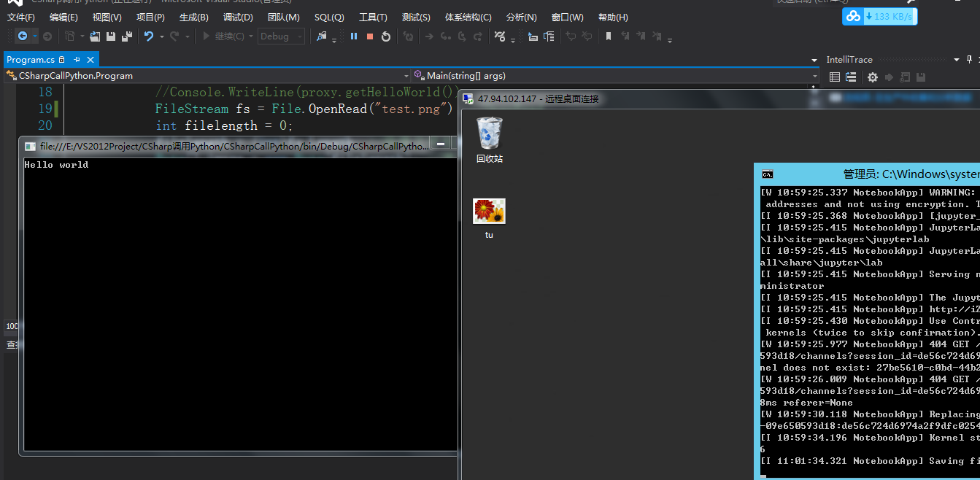Image resolution: width=980 pixels, height=480 pixels.
Task: Pause debugging with the Break All icon
Action: (354, 36)
